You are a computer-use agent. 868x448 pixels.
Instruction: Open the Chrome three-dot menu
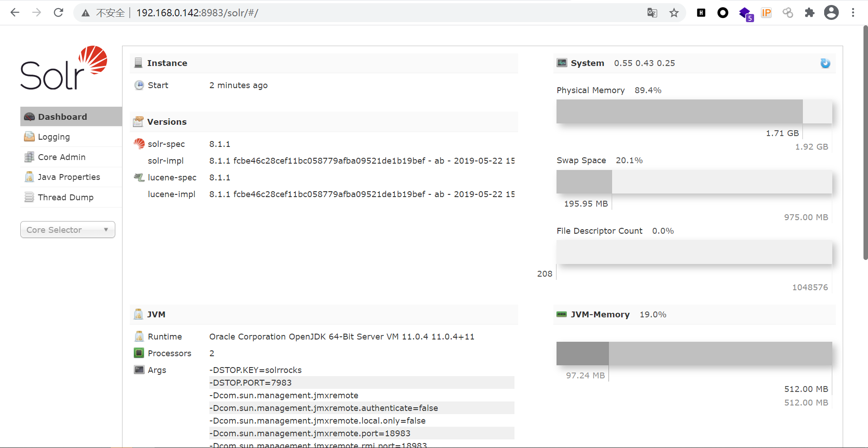click(853, 13)
